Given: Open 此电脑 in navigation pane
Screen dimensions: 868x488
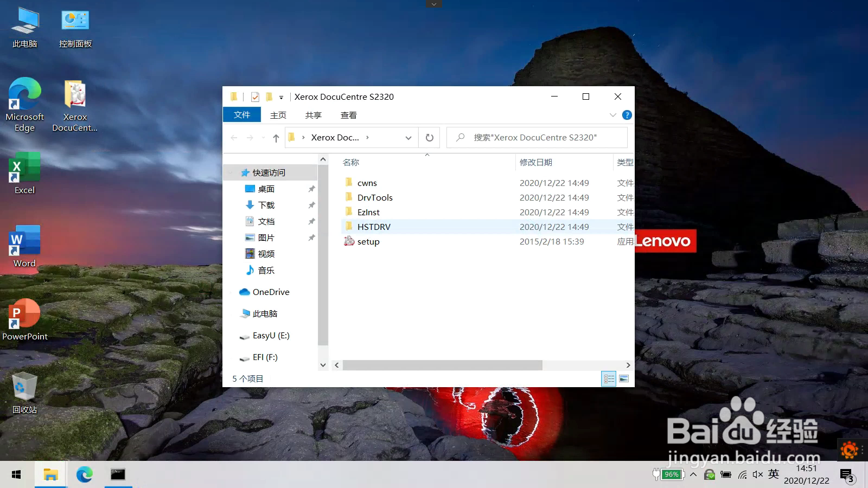Looking at the screenshot, I should coord(265,313).
